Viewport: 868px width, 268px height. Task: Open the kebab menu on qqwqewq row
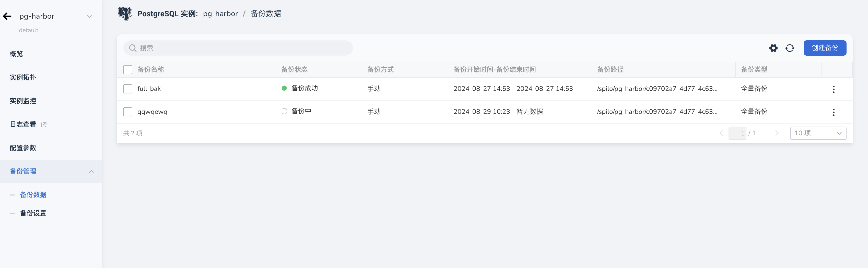pyautogui.click(x=834, y=112)
